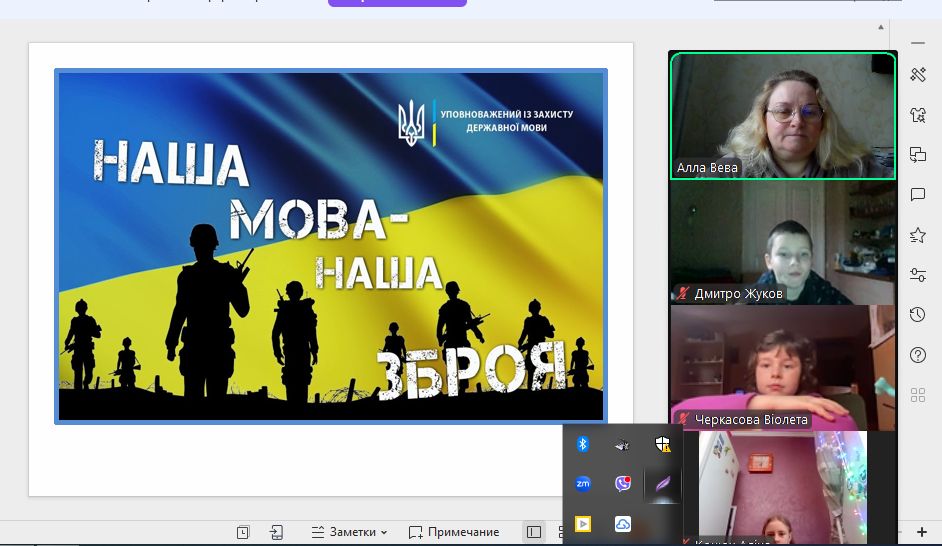Expand the Заметки dropdown in status bar

point(349,532)
